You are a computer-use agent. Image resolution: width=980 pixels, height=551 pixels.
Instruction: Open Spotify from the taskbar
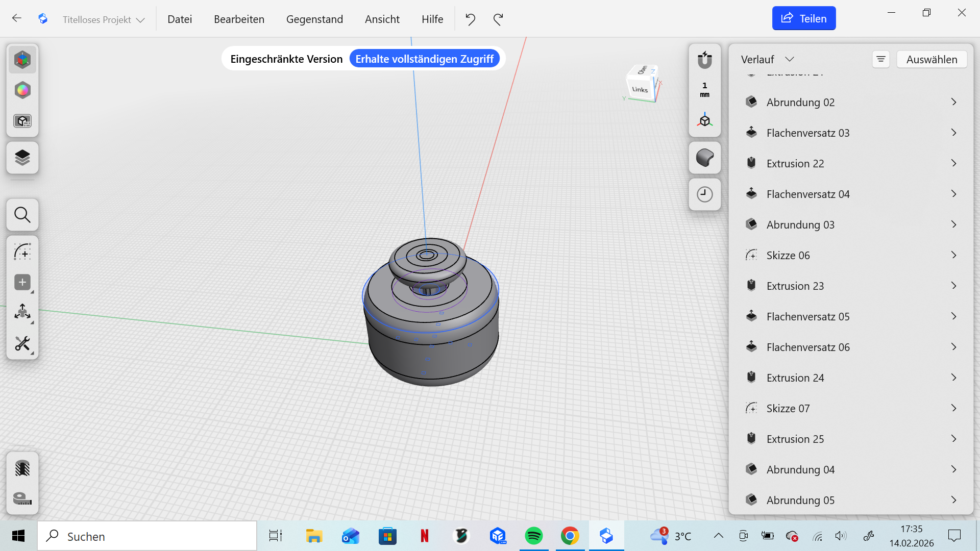pyautogui.click(x=533, y=536)
